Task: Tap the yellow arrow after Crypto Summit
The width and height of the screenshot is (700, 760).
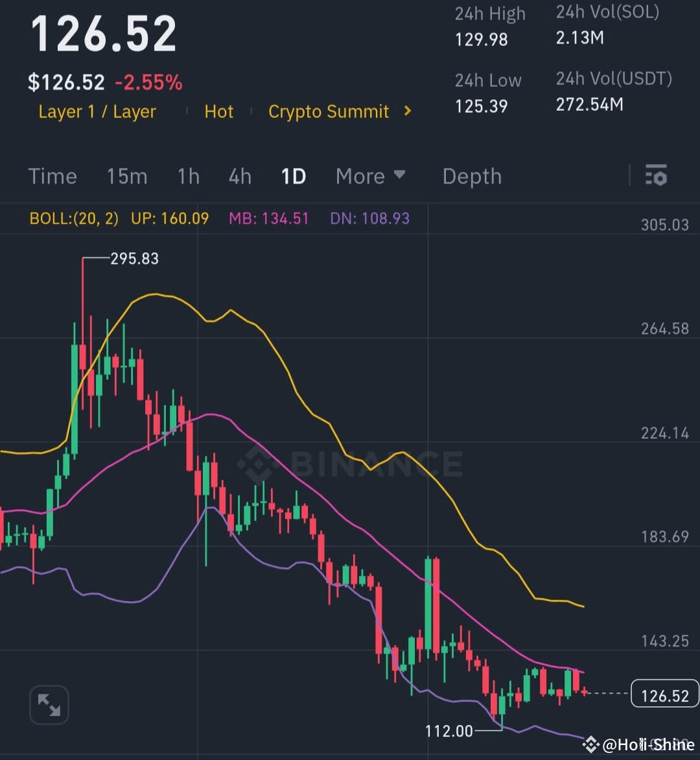Action: 407,111
